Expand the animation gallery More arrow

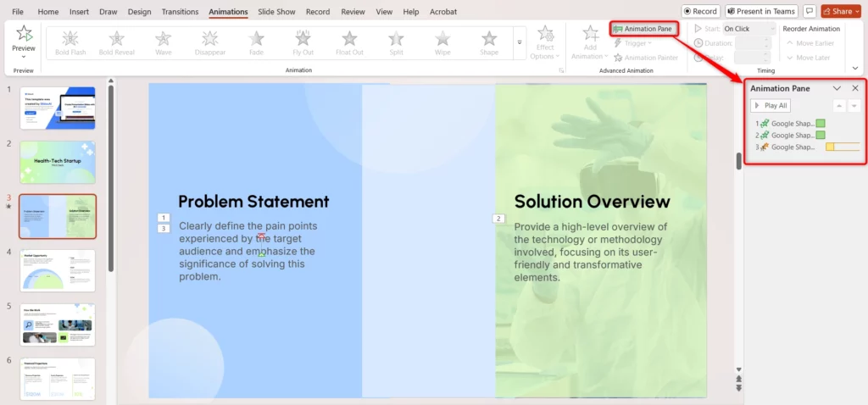click(x=519, y=42)
